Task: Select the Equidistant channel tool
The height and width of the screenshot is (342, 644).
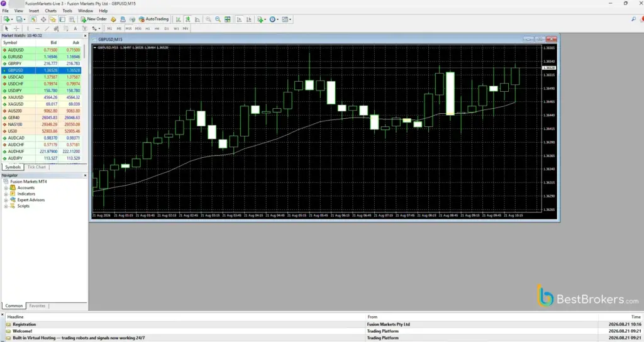Action: [56, 28]
